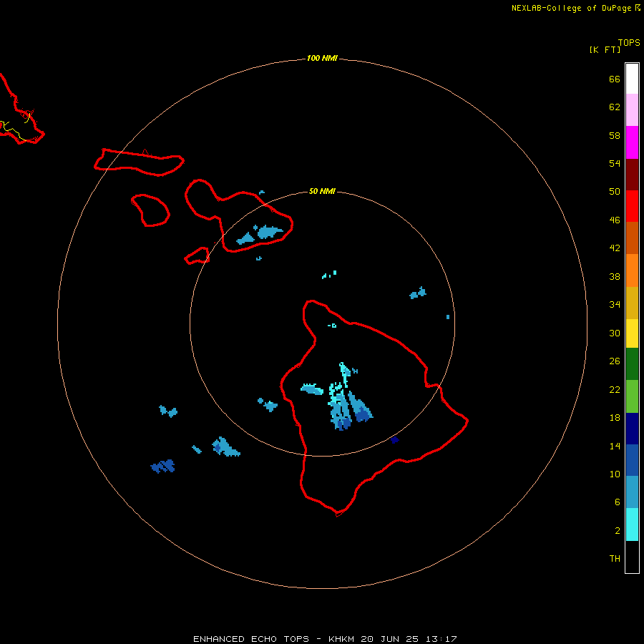Click the bright orange legend swatch
Image resolution: width=644 pixels, height=644 pixels.
632,270
